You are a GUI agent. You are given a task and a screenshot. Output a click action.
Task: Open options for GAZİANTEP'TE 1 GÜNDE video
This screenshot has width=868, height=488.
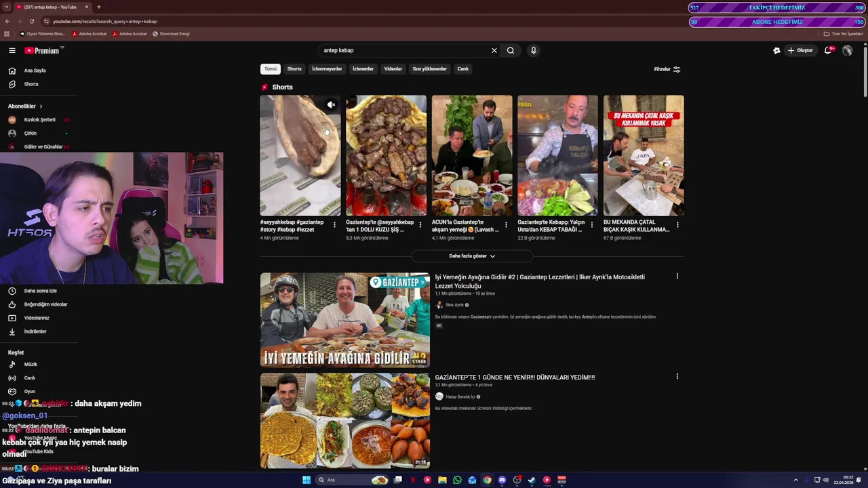(x=677, y=377)
